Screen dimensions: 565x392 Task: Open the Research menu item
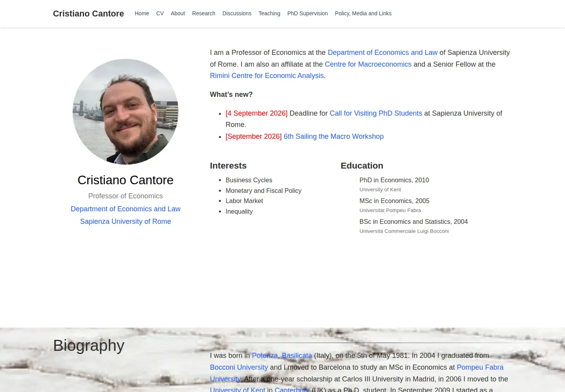pos(204,13)
